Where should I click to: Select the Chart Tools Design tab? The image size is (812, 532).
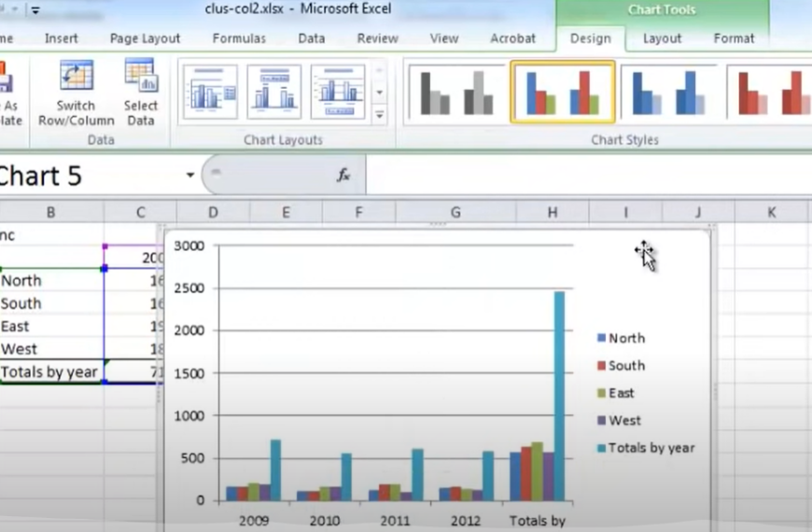(x=591, y=38)
